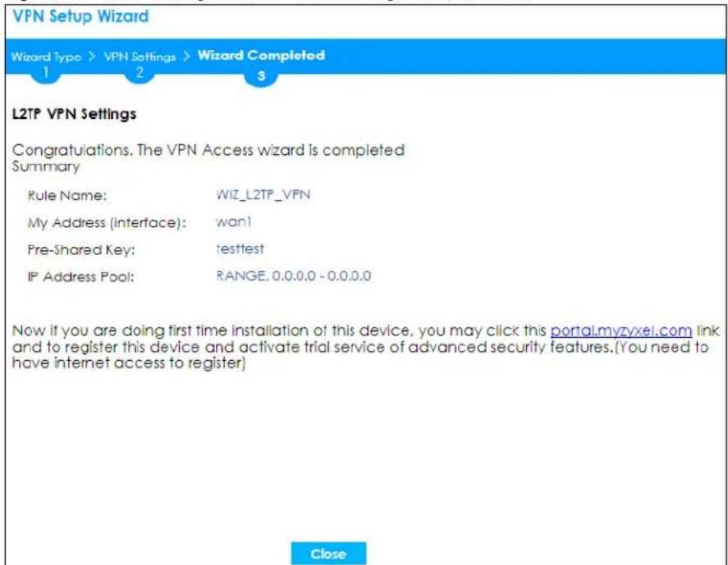This screenshot has width=728, height=565.
Task: Click the wan1 interface value
Action: (x=234, y=221)
